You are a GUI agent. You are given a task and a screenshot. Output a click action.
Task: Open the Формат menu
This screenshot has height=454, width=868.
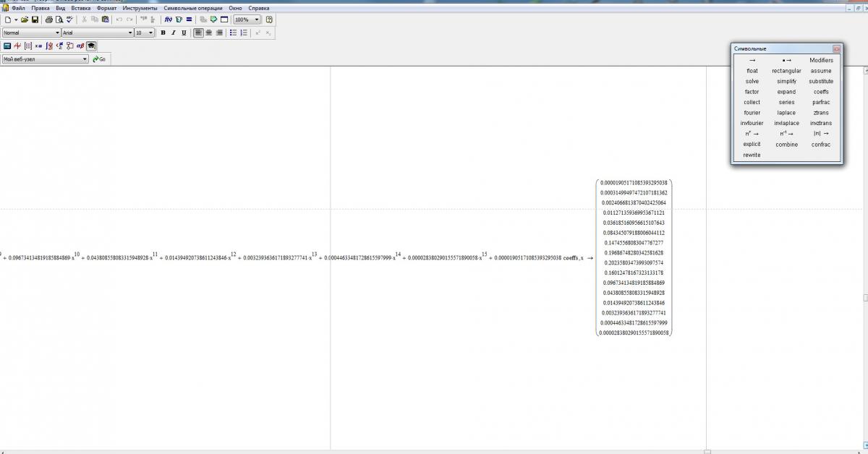click(x=106, y=8)
